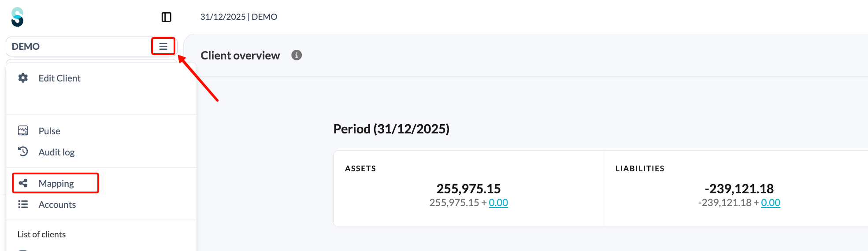Open the List of clients section

pos(41,234)
